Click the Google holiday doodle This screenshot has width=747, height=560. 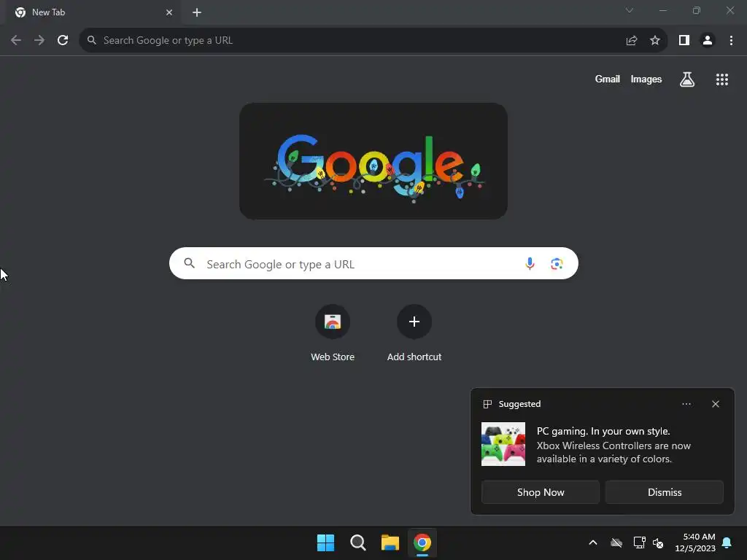(373, 161)
